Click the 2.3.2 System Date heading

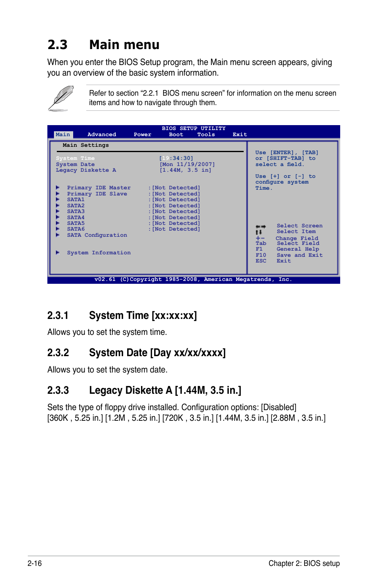tap(137, 353)
